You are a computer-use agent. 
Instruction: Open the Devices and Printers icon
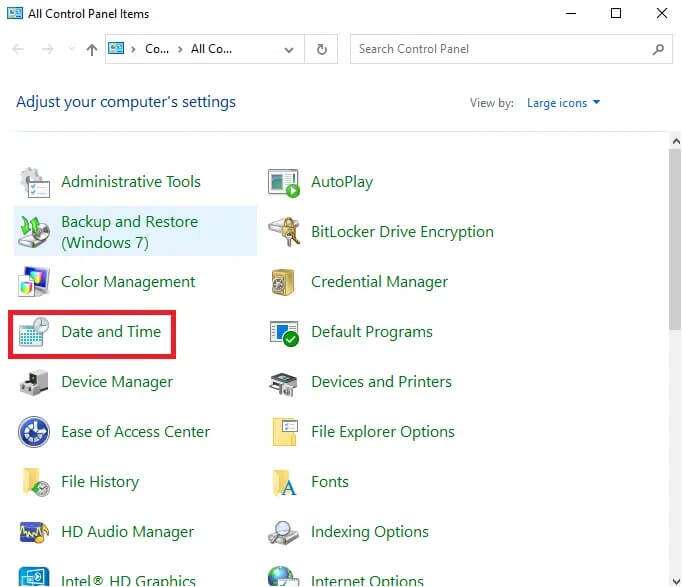click(284, 384)
